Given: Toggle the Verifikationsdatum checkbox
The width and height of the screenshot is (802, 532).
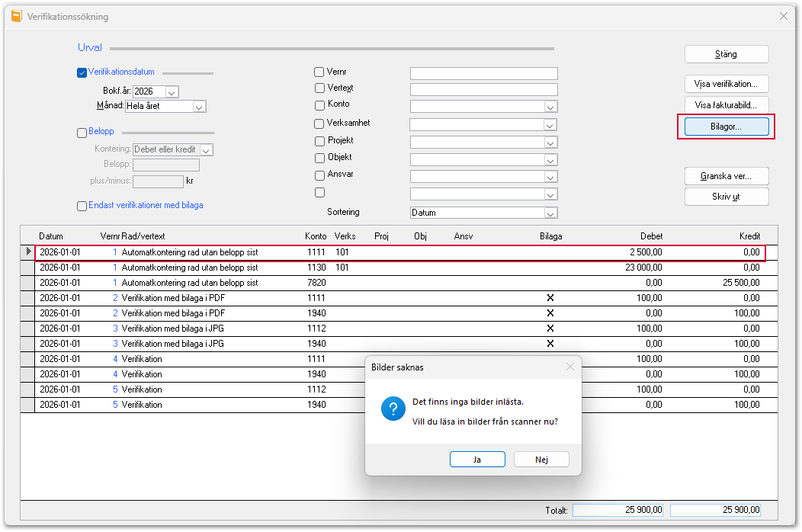Looking at the screenshot, I should (x=82, y=72).
